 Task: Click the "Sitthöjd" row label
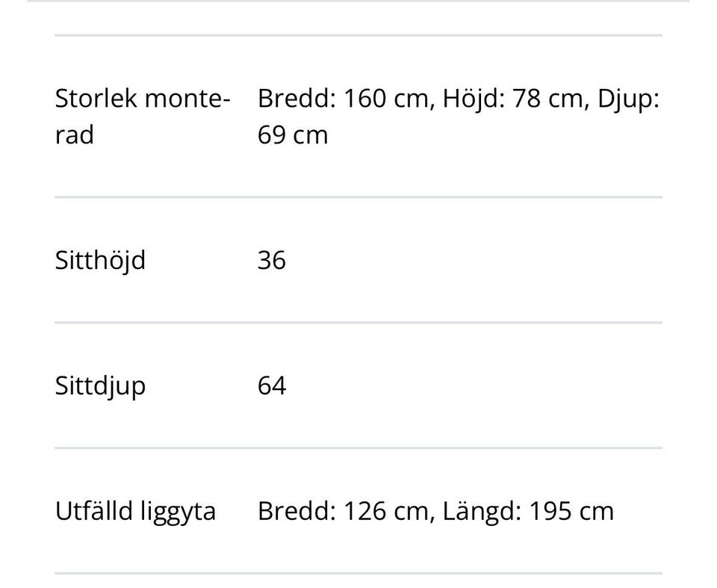(100, 261)
